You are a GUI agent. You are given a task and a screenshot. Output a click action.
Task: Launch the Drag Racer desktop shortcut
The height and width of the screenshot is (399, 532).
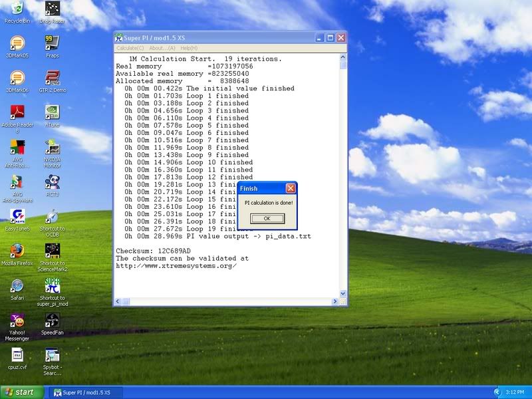point(53,12)
